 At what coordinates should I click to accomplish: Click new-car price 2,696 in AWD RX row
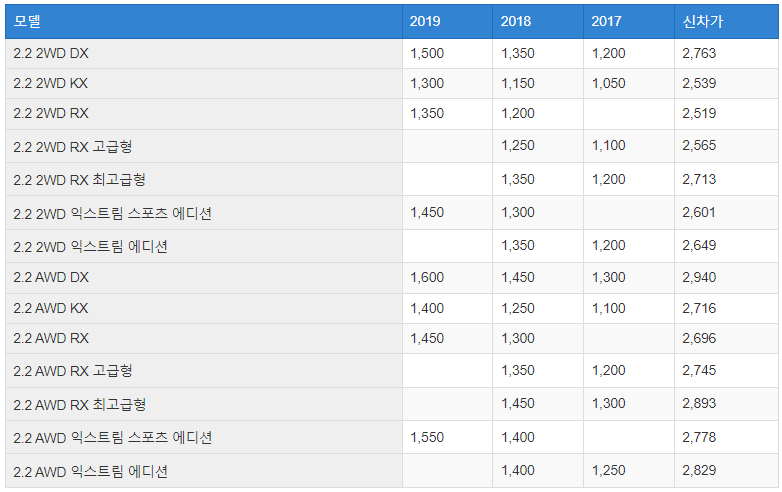point(699,338)
